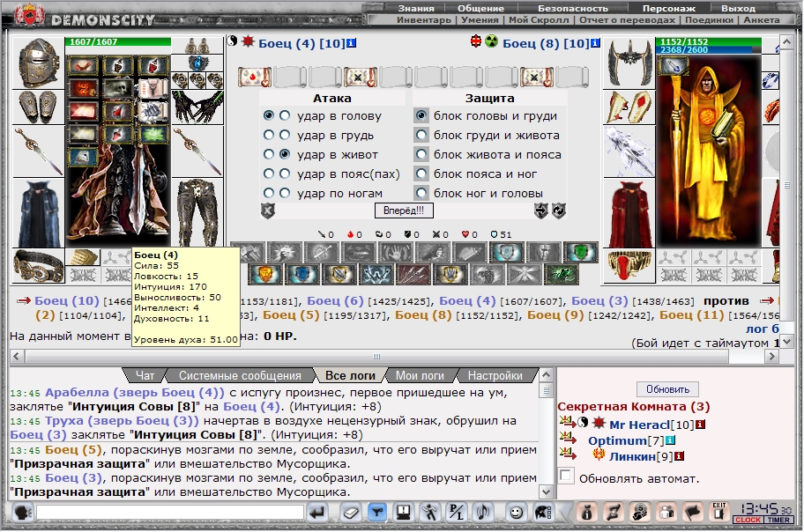This screenshot has width=804, height=532.
Task: Clear chat using the eraser icon
Action: [x=351, y=512]
